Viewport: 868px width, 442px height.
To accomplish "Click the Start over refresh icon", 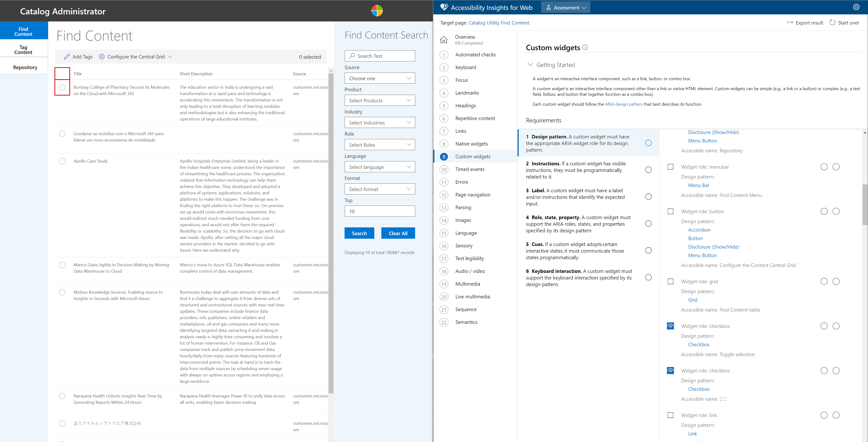I will click(832, 23).
